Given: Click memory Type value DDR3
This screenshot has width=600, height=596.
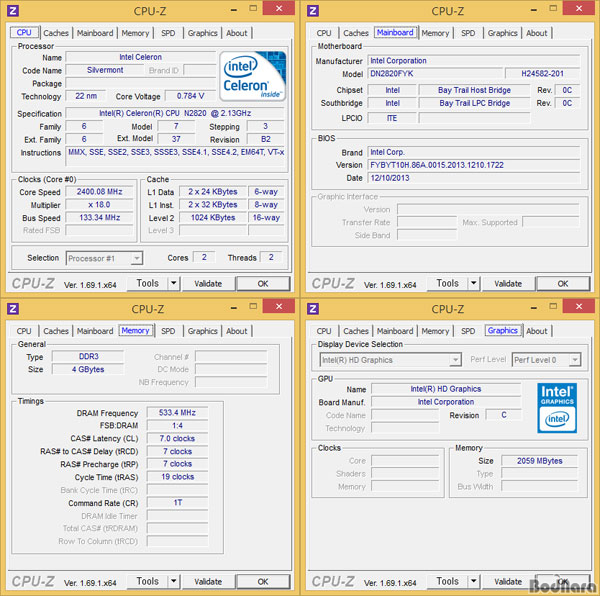Looking at the screenshot, I should tap(88, 357).
